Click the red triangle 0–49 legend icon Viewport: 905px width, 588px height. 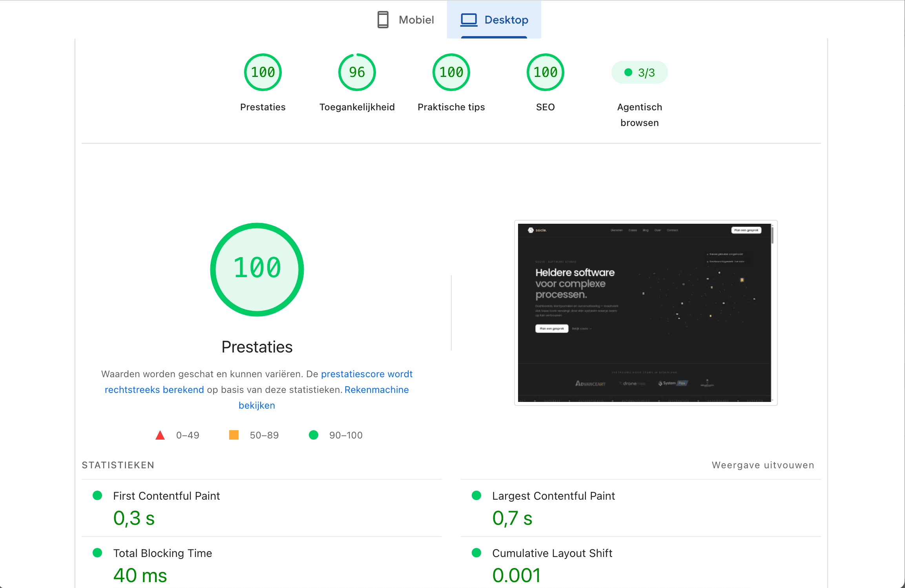pyautogui.click(x=160, y=435)
